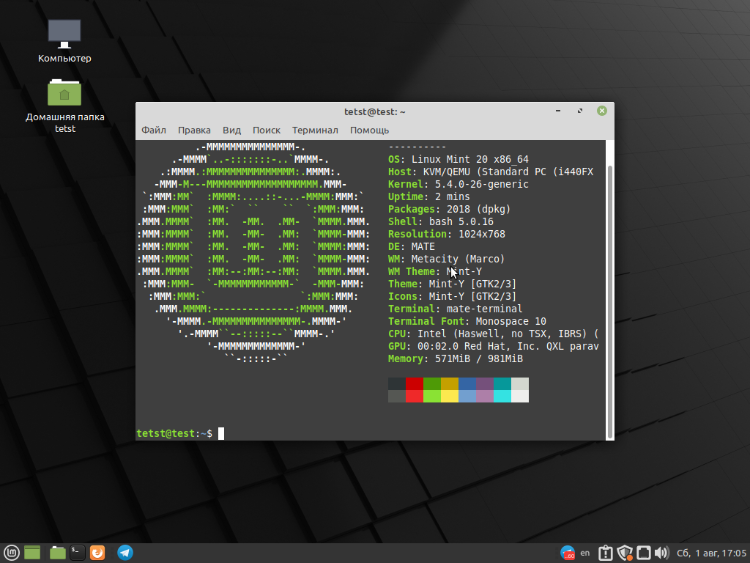Open the Поиск menu in terminal
Viewport: 750px width, 563px height.
pos(266,130)
